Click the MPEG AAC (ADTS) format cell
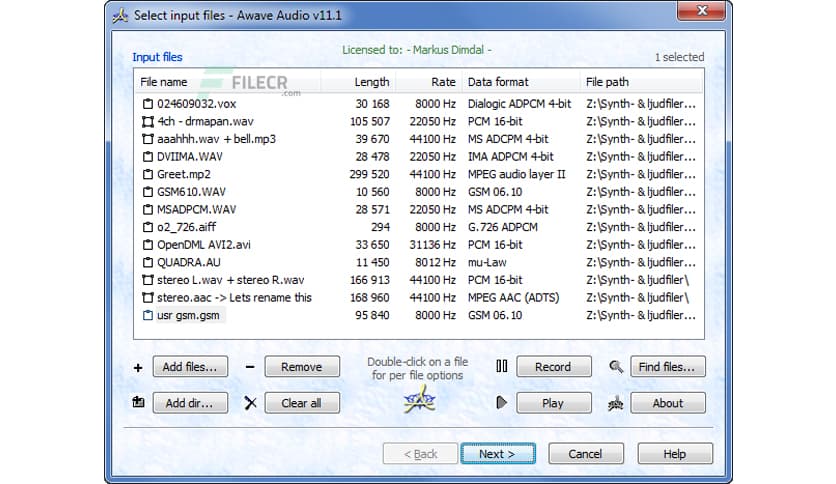This screenshot has height=484, width=836. [513, 297]
